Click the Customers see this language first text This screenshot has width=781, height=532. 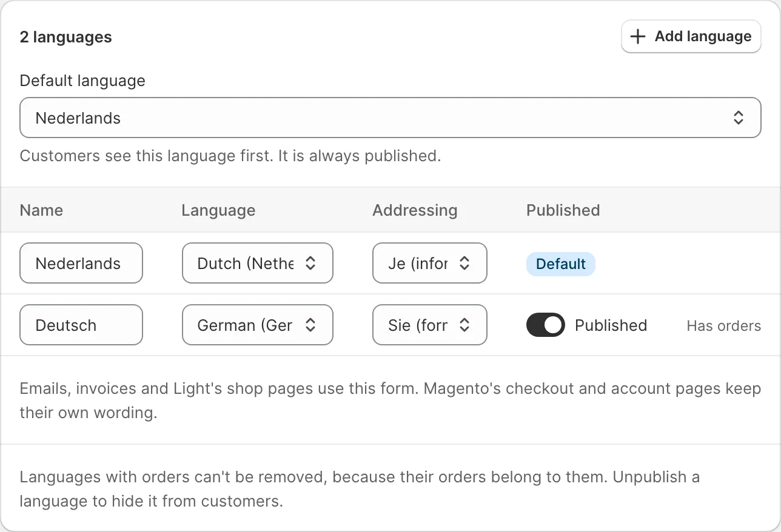[230, 156]
